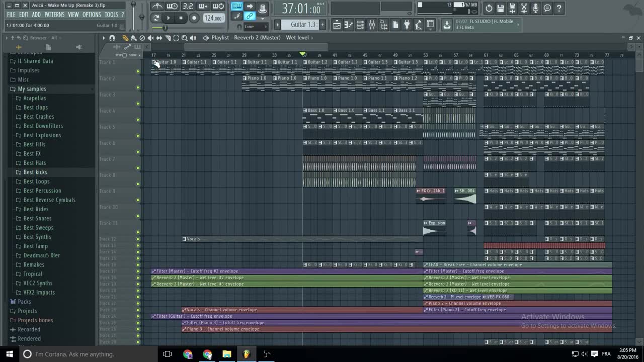This screenshot has height=362, width=644.
Task: Select the playlist Slice tool
Action: coord(168,38)
